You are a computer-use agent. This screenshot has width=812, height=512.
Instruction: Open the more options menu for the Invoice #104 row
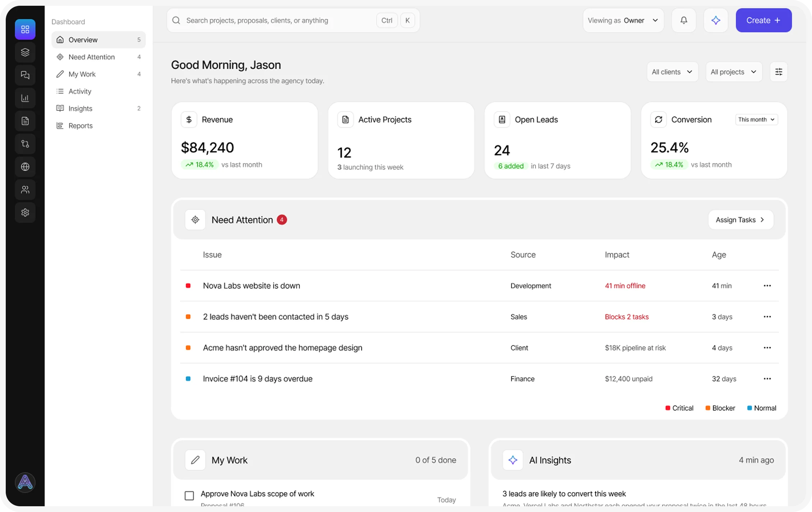point(767,379)
